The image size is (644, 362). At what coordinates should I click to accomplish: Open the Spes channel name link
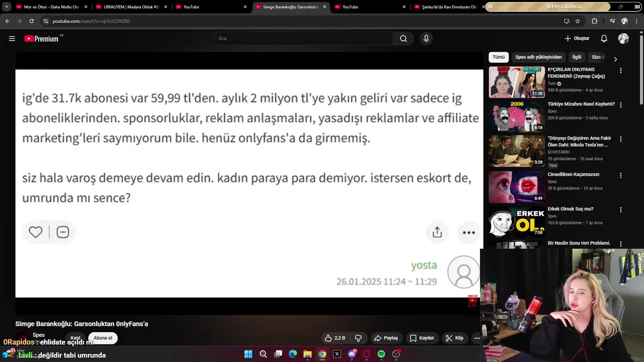pyautogui.click(x=39, y=335)
